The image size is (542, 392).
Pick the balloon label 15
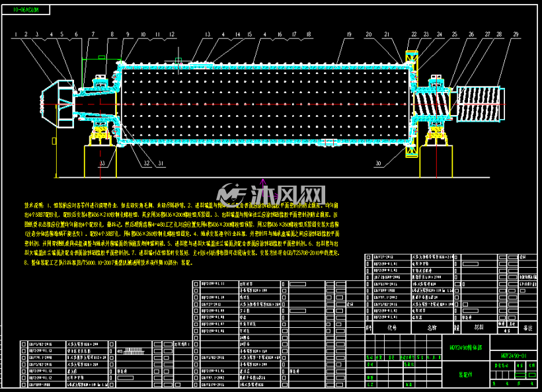[250, 34]
